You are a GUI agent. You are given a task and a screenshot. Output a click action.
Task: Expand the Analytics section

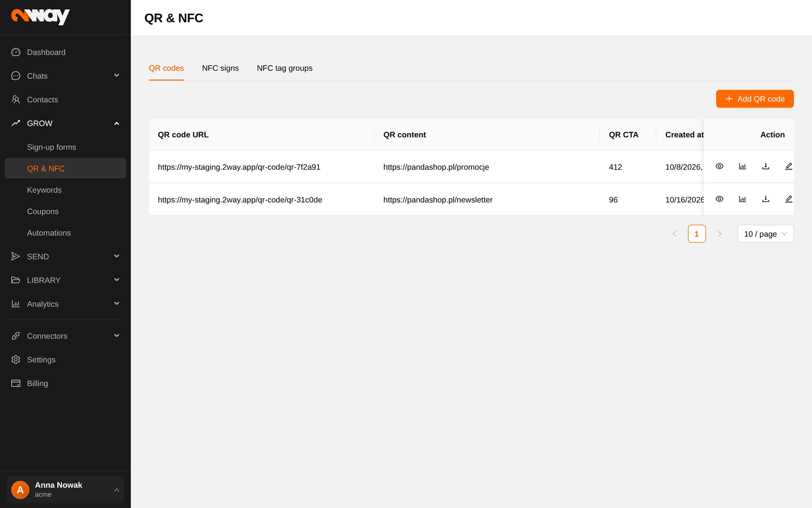[x=65, y=304]
